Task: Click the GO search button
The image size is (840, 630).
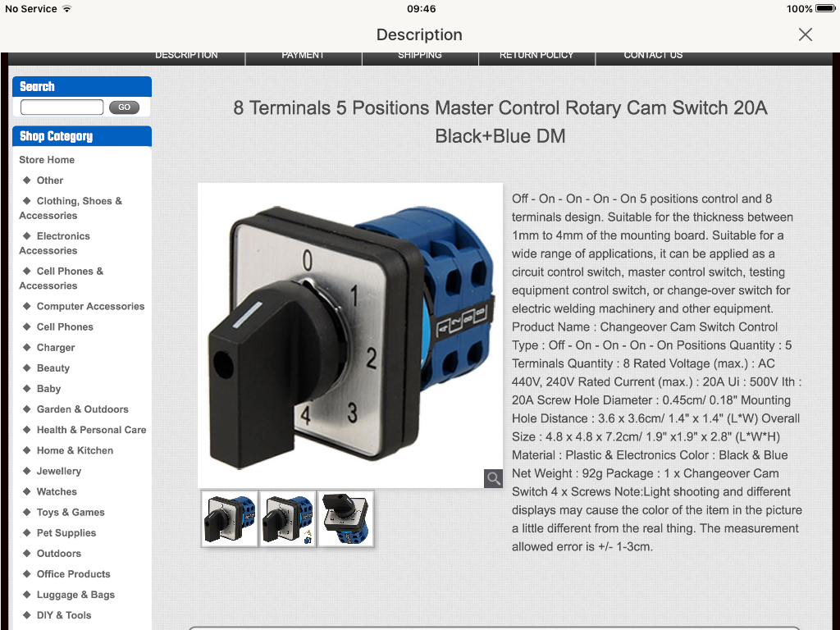Action: 124,107
